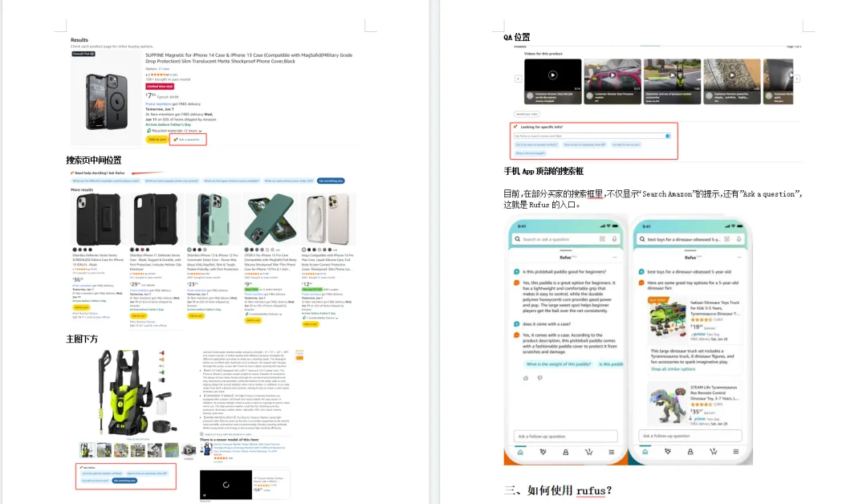Screen dimensions: 867x504
Task: Play the red car pressure washer video
Action: pos(612,75)
